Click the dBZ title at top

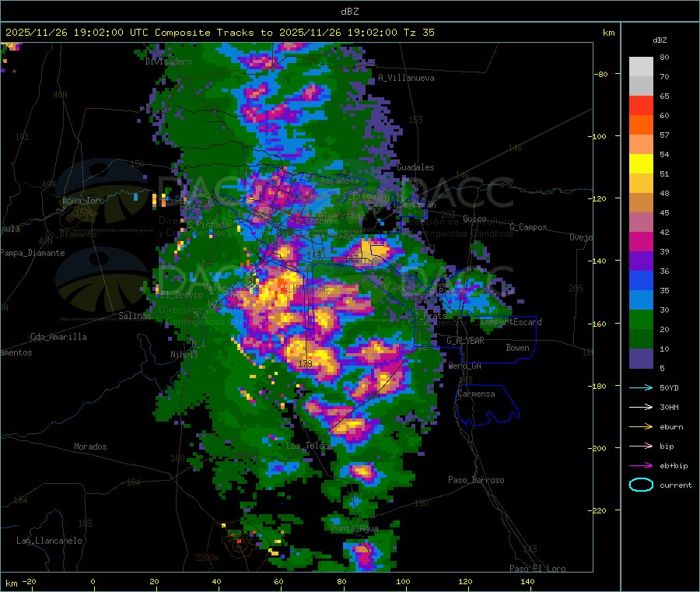(x=349, y=12)
